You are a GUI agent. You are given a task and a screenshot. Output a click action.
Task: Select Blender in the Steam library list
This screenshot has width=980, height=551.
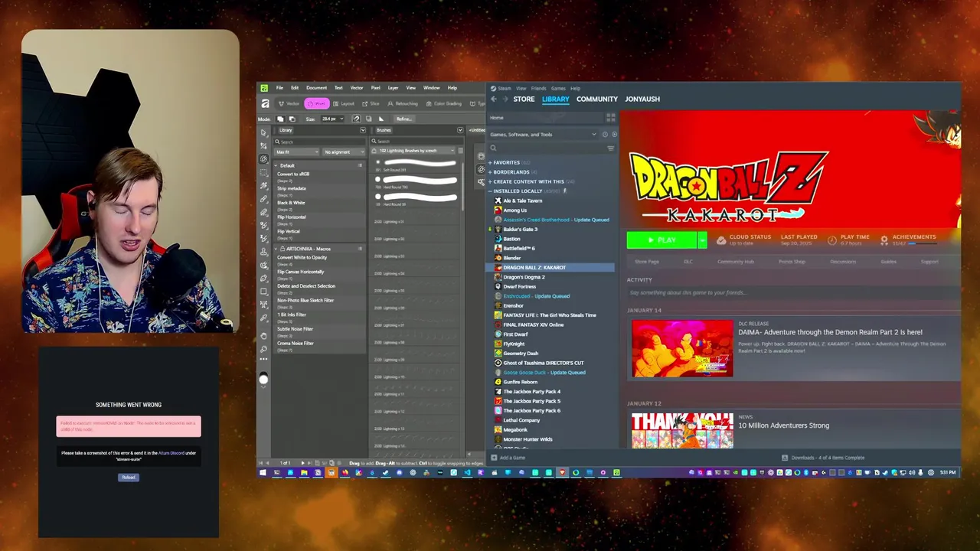pyautogui.click(x=512, y=258)
